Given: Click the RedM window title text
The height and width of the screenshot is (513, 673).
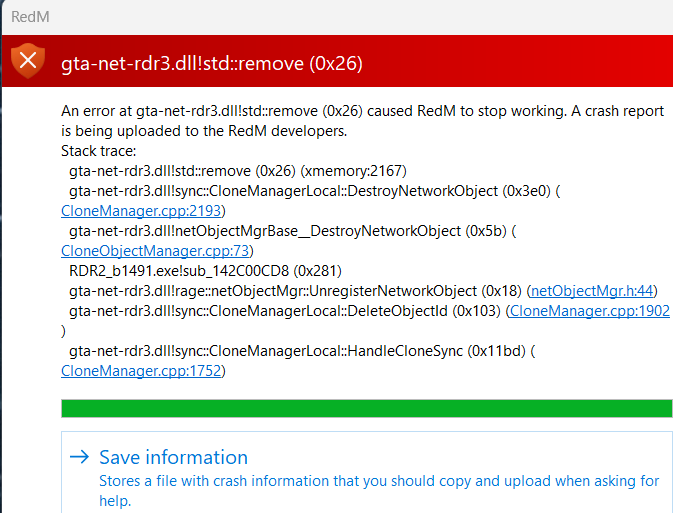Looking at the screenshot, I should click(30, 17).
